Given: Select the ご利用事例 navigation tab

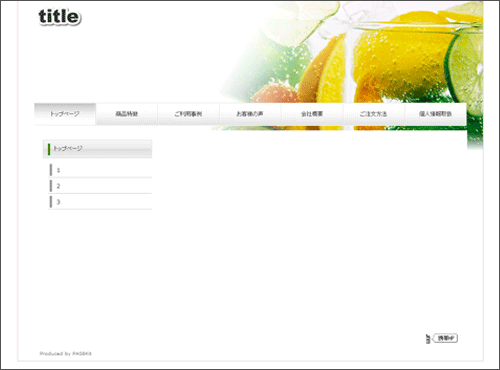Looking at the screenshot, I should pos(188,114).
